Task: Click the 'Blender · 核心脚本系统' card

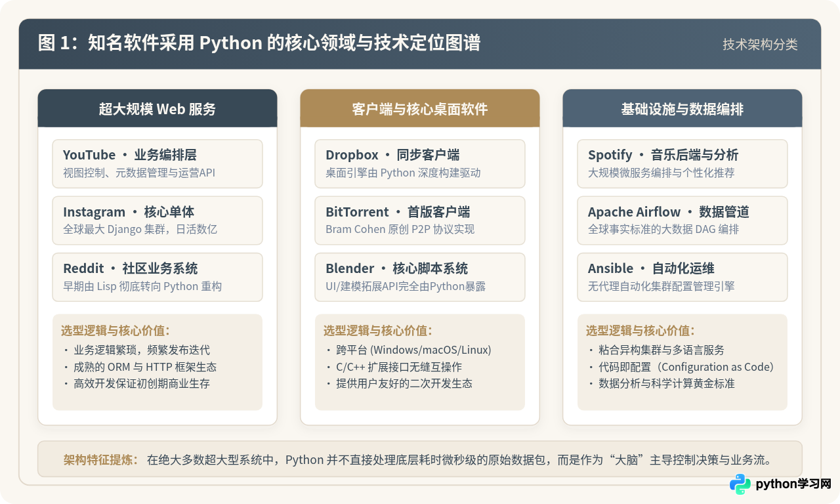Action: click(x=420, y=277)
